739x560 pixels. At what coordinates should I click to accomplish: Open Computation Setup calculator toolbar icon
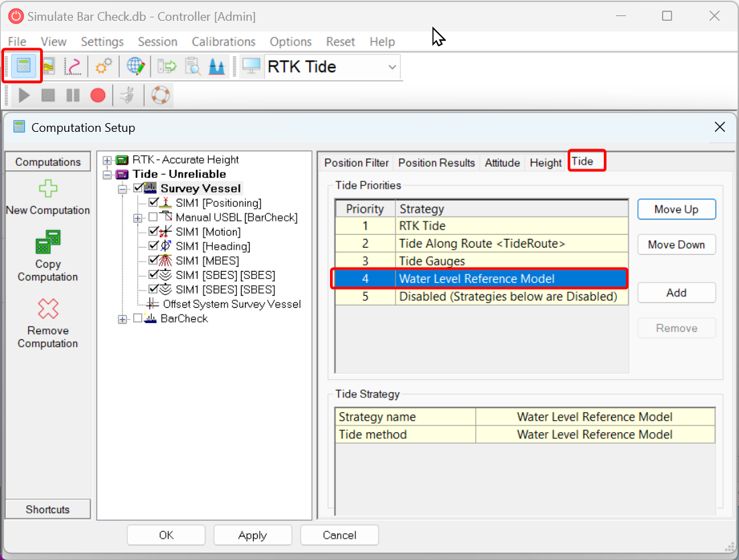pyautogui.click(x=23, y=66)
